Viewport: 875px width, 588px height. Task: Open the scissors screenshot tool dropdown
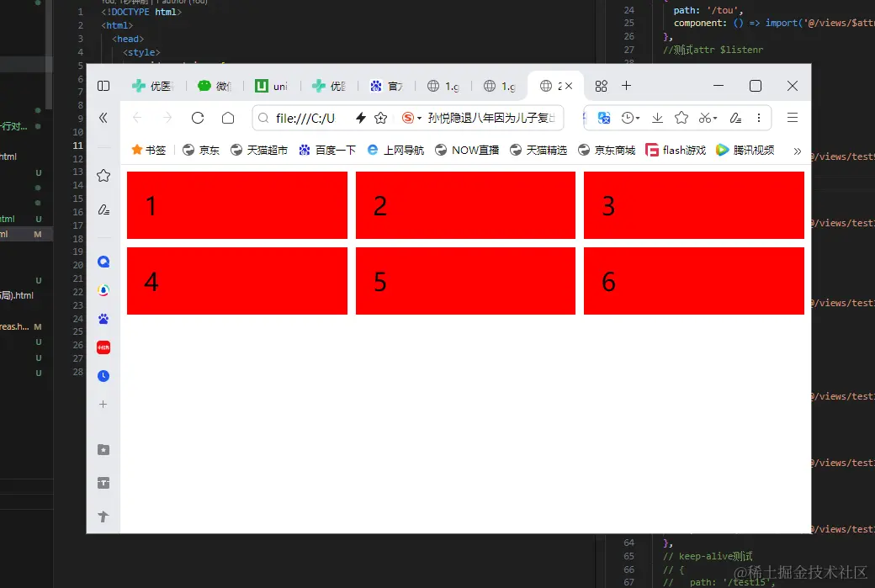coord(708,118)
